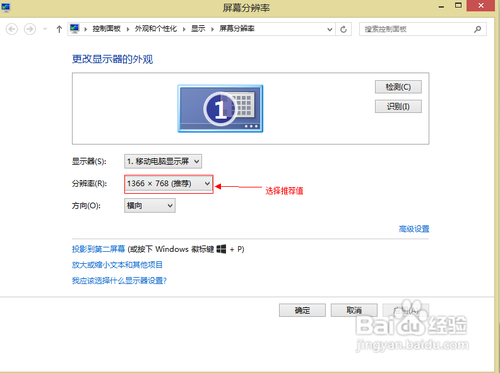
Task: Minimize the 屏幕分辨率 window
Action: (x=441, y=6)
